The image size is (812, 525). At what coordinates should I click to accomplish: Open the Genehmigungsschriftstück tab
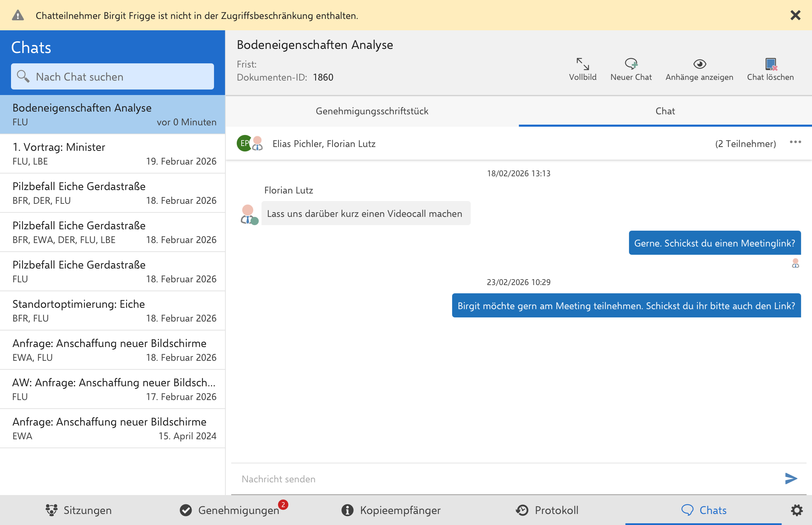372,111
